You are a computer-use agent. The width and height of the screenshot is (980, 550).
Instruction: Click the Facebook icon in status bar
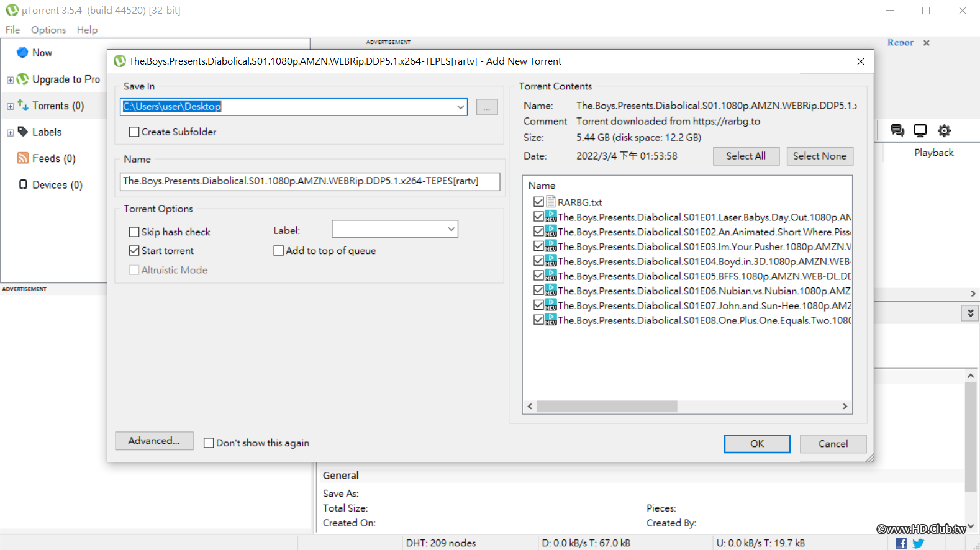901,543
